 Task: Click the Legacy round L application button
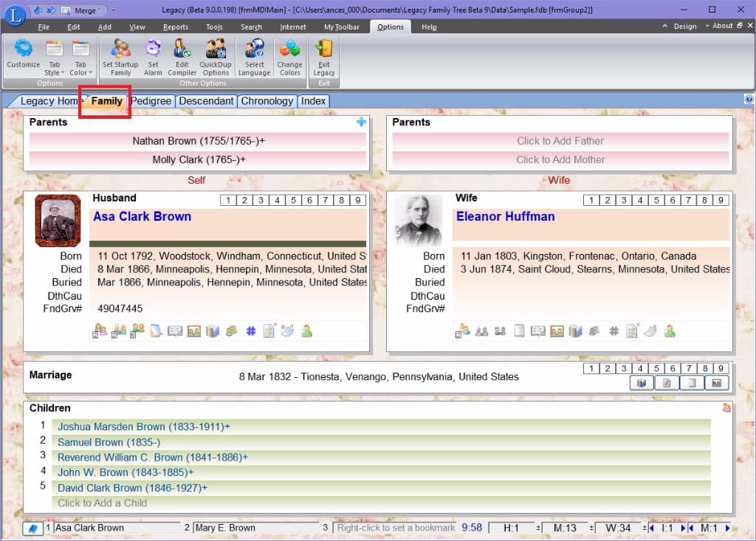[x=15, y=15]
